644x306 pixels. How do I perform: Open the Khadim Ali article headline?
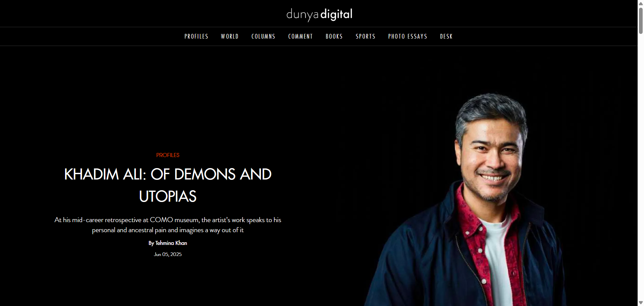pos(168,185)
